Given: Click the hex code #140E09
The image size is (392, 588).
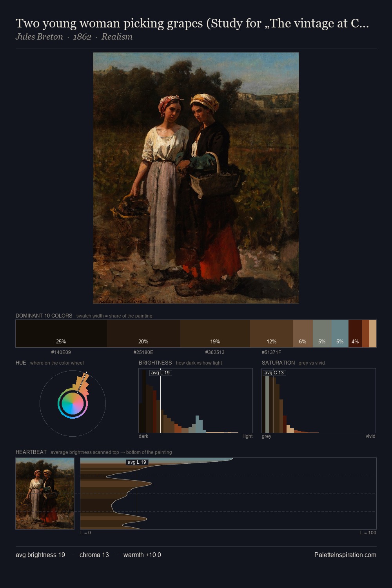Looking at the screenshot, I should pyautogui.click(x=61, y=352).
